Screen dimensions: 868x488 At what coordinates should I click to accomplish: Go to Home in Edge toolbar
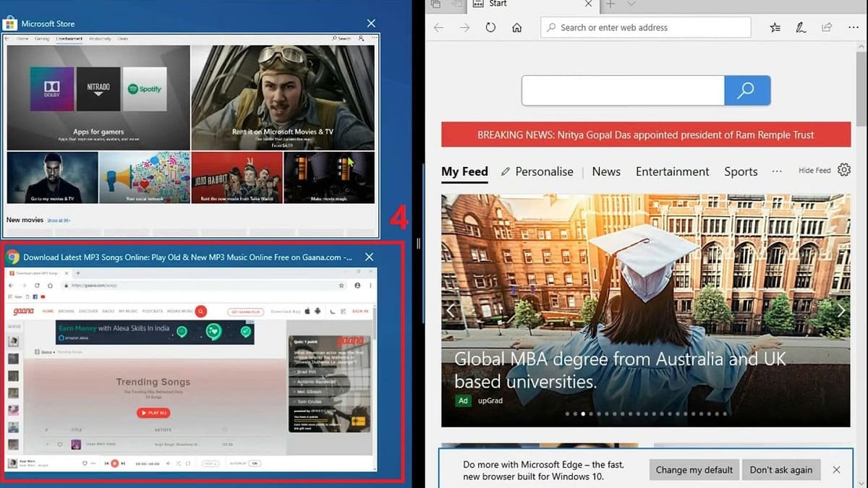click(516, 27)
